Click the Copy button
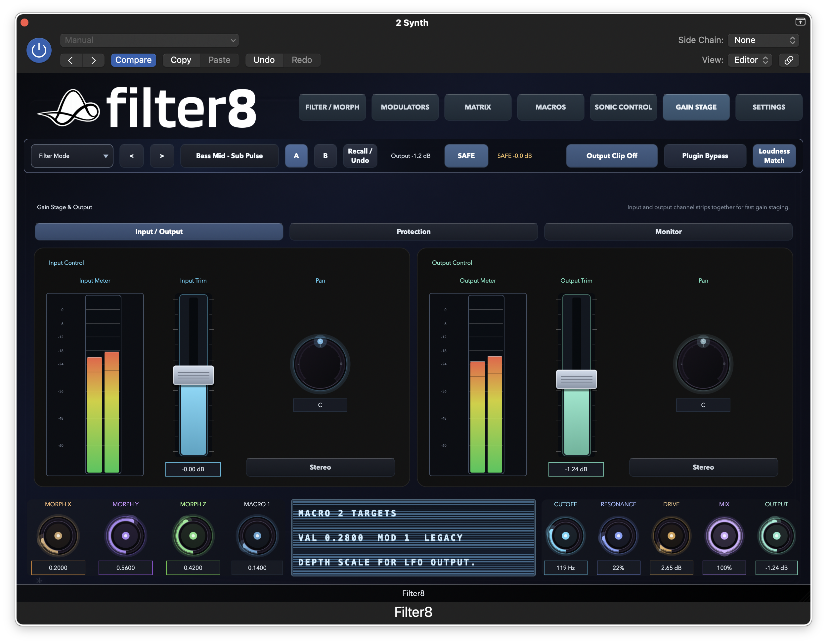The height and width of the screenshot is (644, 827). [181, 60]
